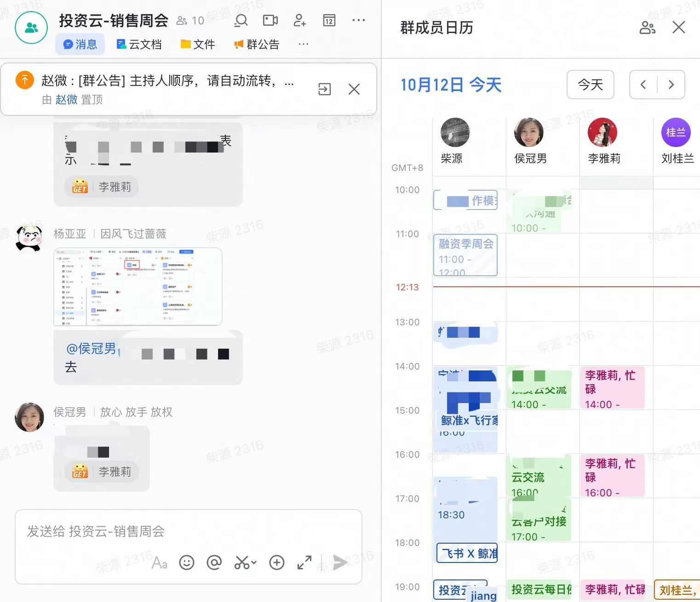Mention a member using the @ icon

pos(214,562)
